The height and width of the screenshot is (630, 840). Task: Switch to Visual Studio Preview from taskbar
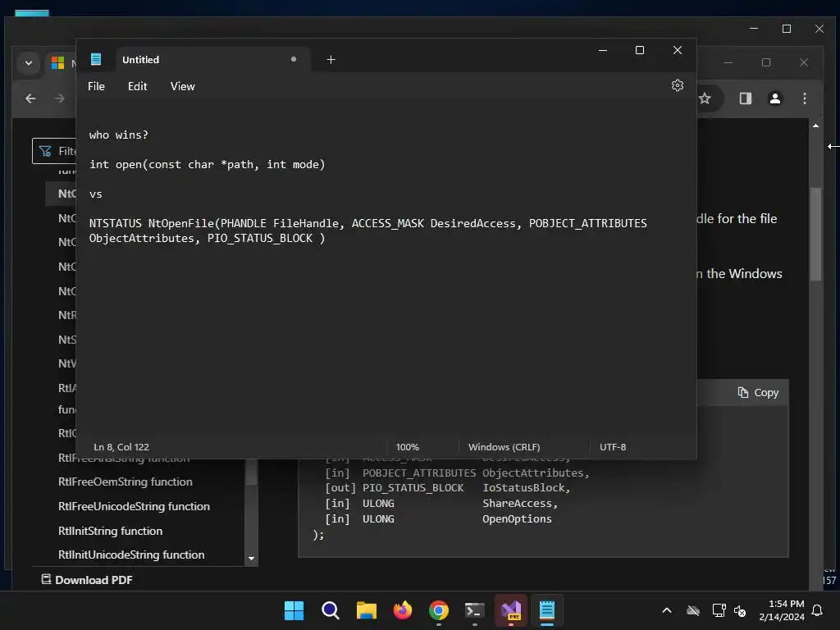[511, 610]
